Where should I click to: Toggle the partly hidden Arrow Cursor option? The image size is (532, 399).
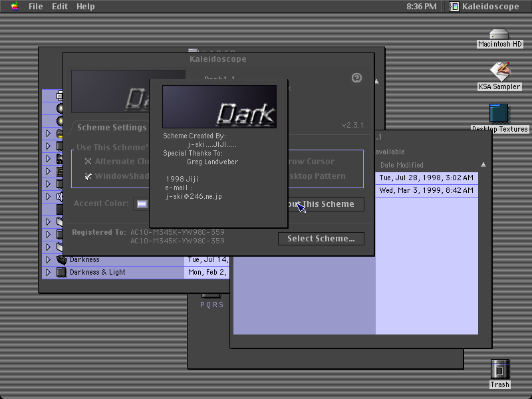click(311, 162)
